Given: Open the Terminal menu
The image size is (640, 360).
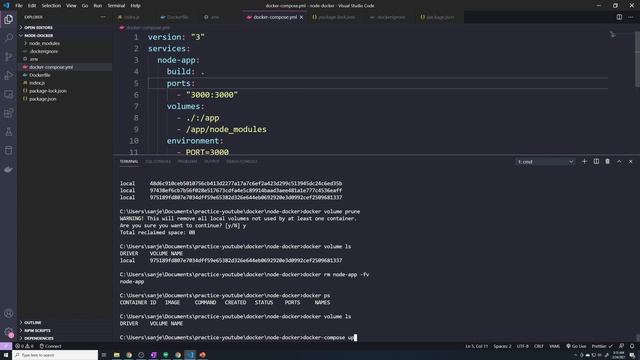Looking at the screenshot, I should [x=116, y=6].
